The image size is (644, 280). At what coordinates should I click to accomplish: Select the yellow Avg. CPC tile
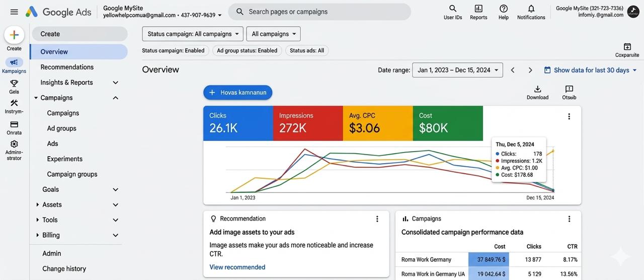[x=378, y=123]
